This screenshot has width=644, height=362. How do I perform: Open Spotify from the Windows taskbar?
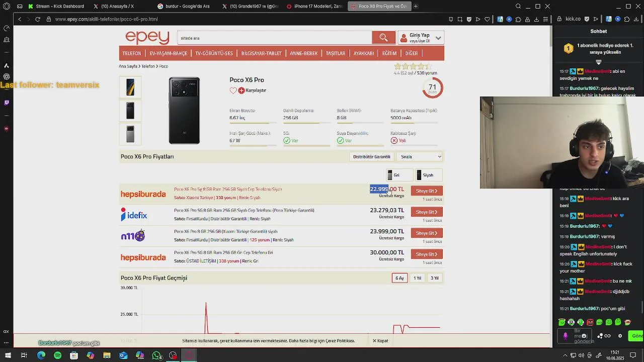(x=57, y=355)
